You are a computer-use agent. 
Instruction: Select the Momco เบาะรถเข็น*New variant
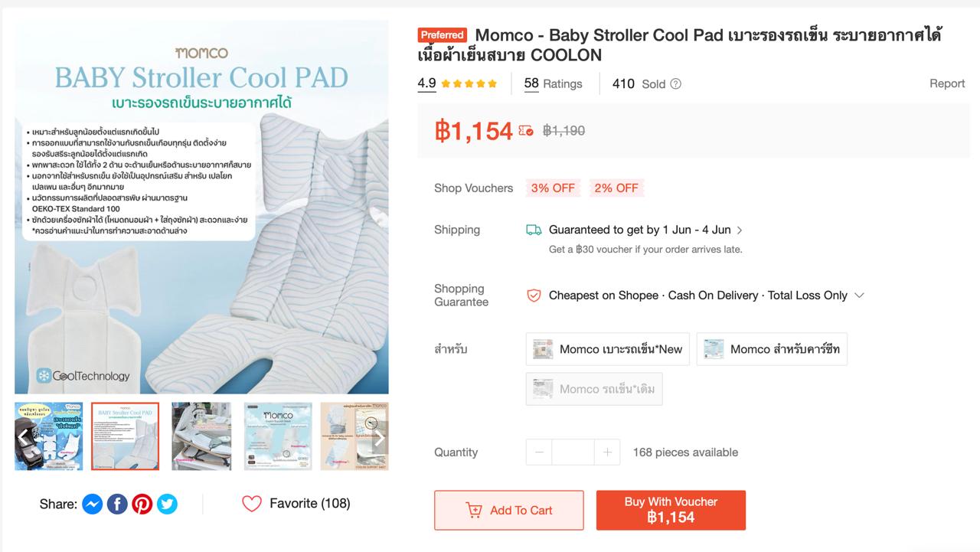[x=608, y=349]
